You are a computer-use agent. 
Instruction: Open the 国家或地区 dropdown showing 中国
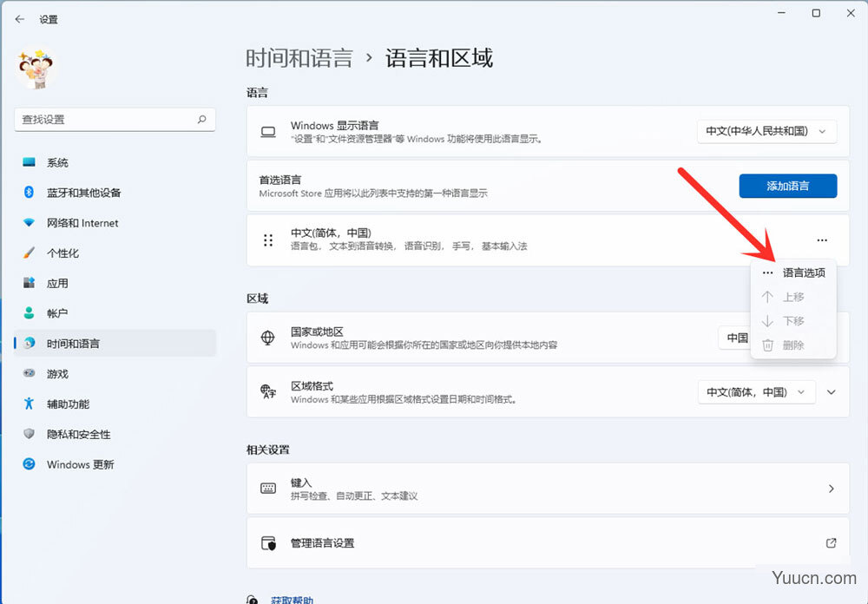coord(734,338)
